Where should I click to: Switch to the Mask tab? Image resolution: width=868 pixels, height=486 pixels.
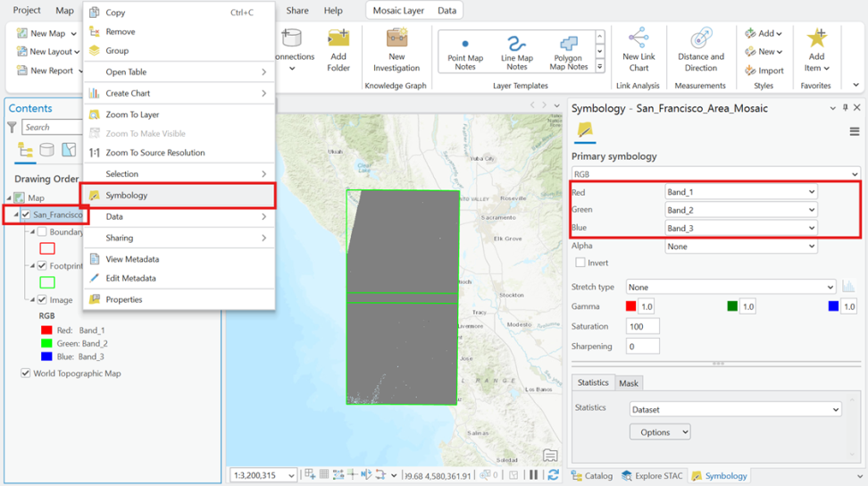point(629,383)
